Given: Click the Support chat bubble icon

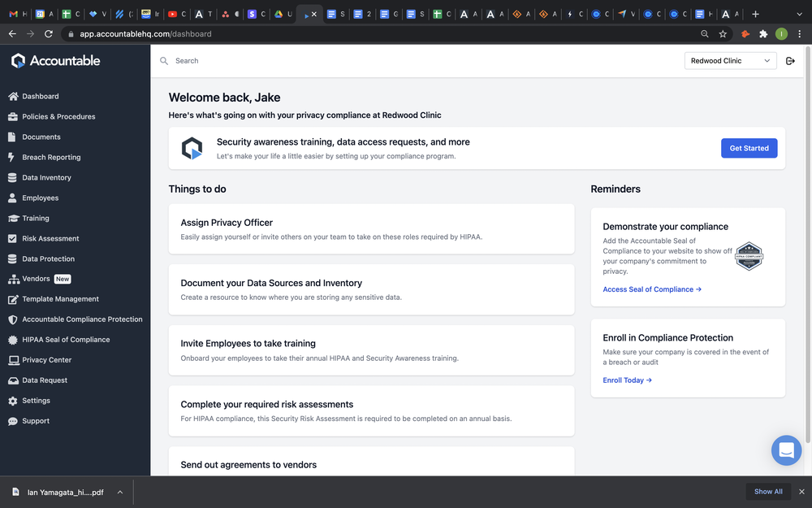Looking at the screenshot, I should click(12, 421).
